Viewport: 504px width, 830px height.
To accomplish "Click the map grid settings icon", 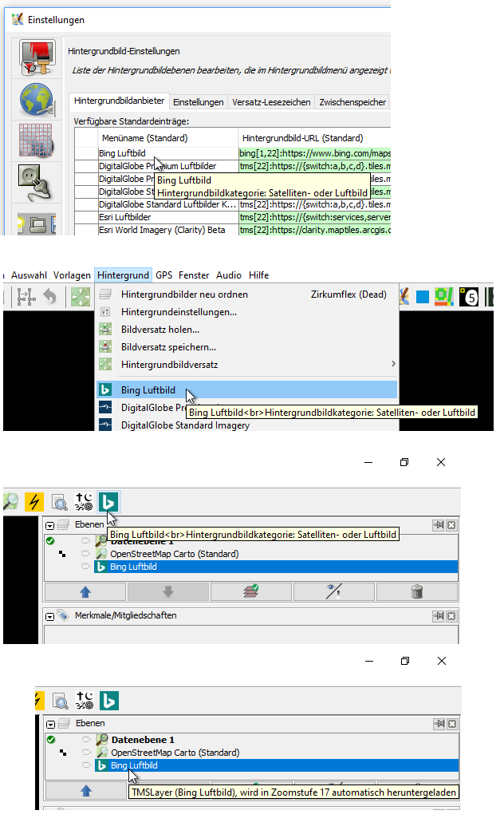I will (x=37, y=140).
